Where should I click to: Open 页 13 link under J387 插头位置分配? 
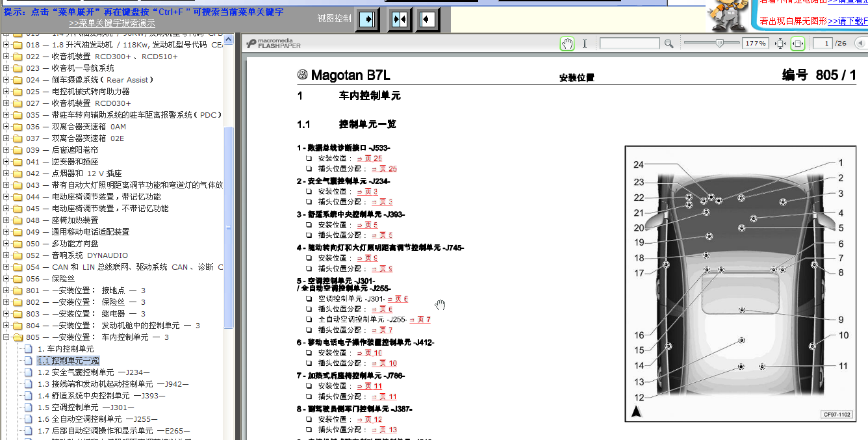383,430
